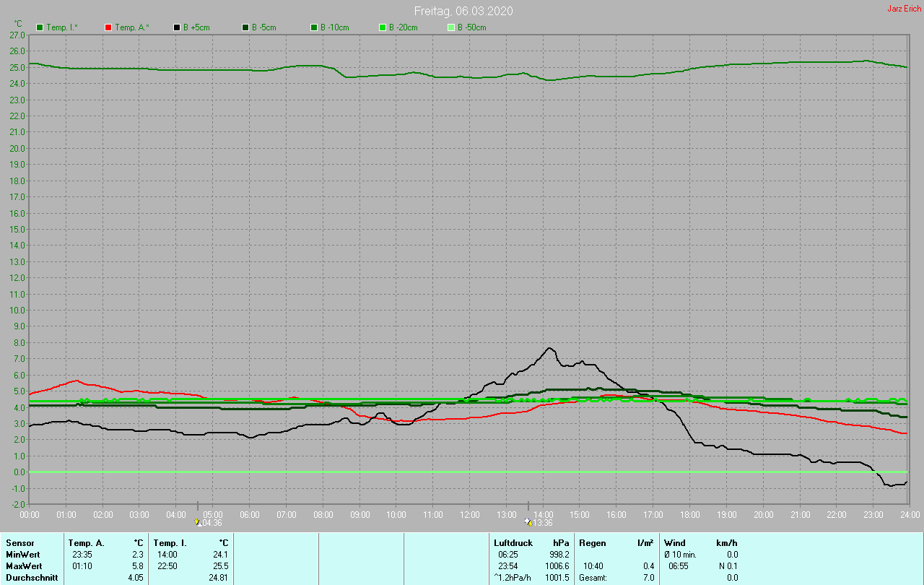Click the Regen column header
924x585 pixels.
pyautogui.click(x=592, y=542)
